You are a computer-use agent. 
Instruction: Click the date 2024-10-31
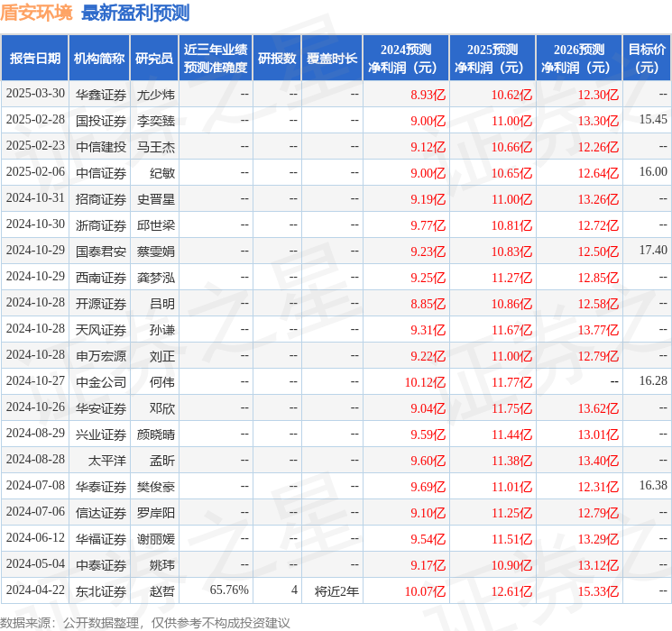coord(35,197)
